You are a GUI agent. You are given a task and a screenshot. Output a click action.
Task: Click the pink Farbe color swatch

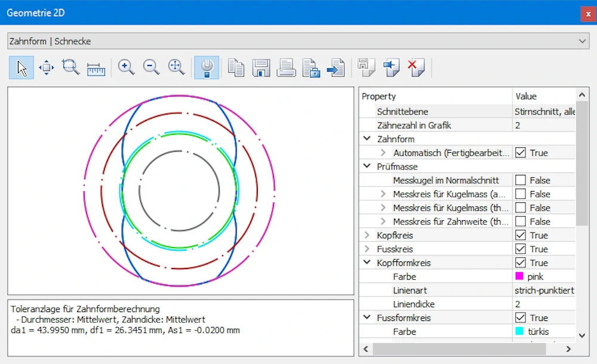pyautogui.click(x=519, y=276)
